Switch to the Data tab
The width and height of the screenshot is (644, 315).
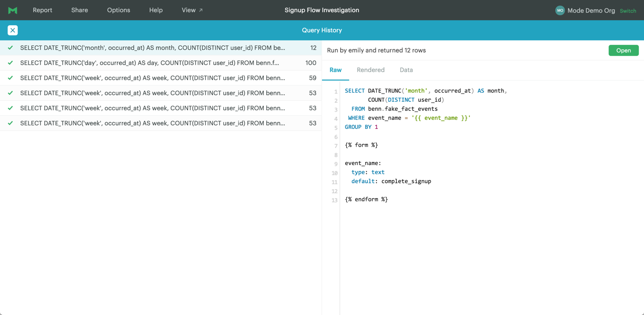pos(406,70)
